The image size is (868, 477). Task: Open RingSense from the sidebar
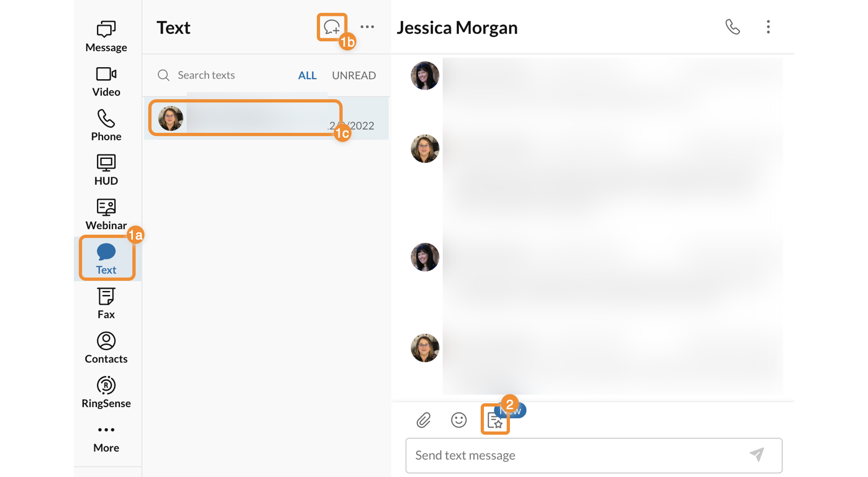(x=106, y=392)
